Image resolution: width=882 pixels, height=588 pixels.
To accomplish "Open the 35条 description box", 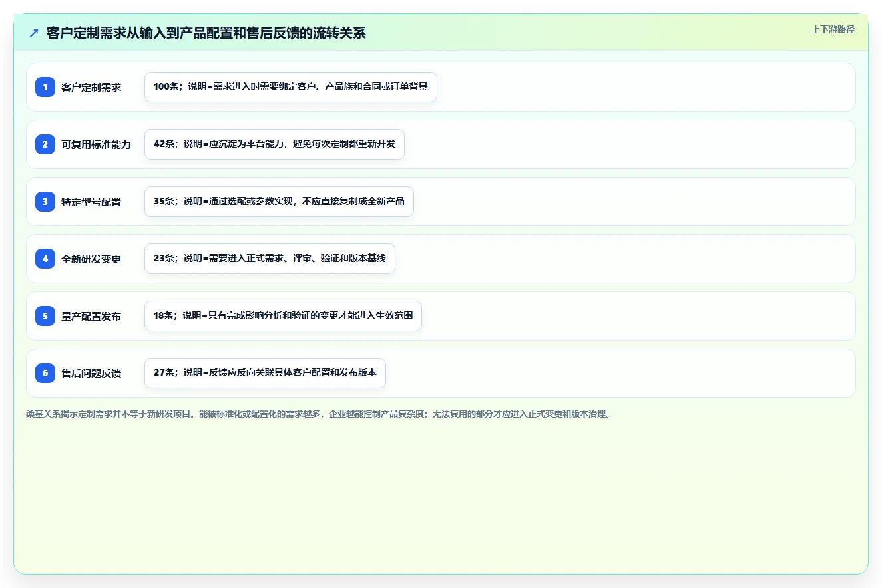I will pyautogui.click(x=279, y=202).
